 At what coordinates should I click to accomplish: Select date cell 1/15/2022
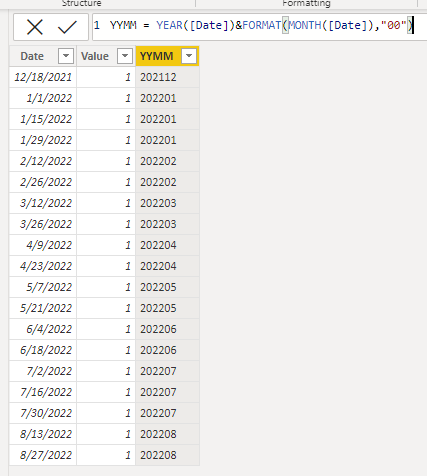coord(43,119)
